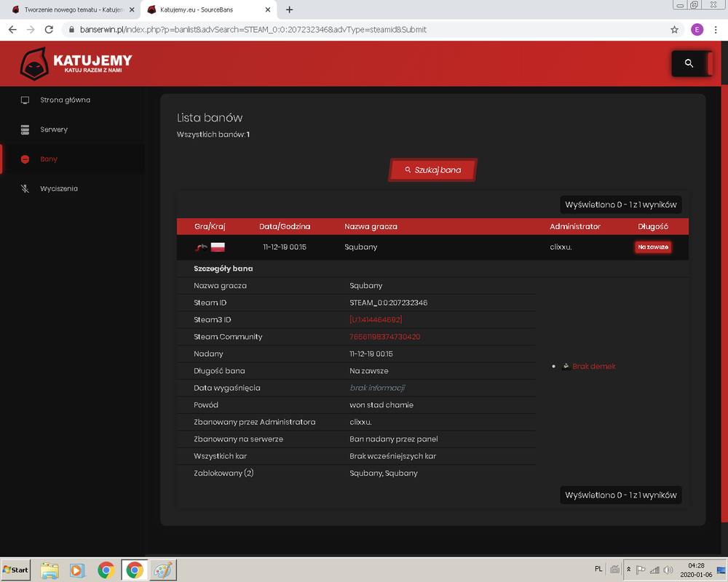The image size is (728, 582).
Task: Click the Katujemy hooded logo
Action: pyautogui.click(x=34, y=63)
